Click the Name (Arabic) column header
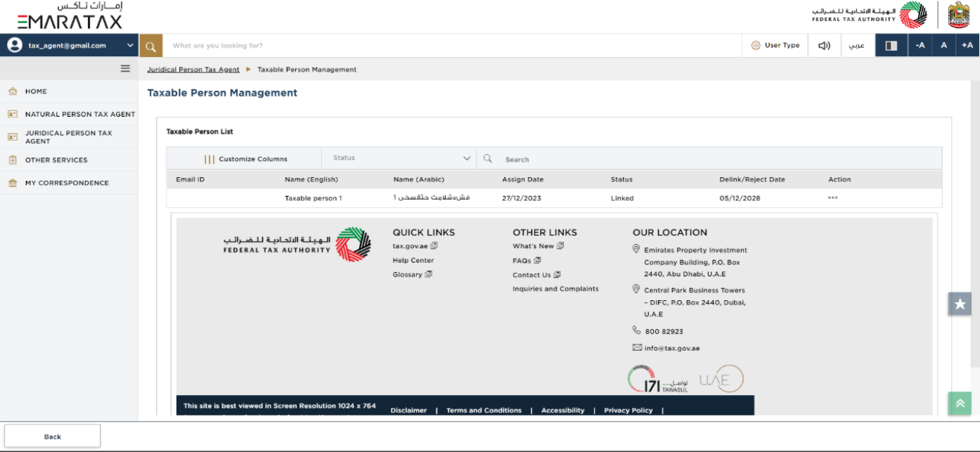Screen dimensions: 980x452 pyautogui.click(x=419, y=179)
